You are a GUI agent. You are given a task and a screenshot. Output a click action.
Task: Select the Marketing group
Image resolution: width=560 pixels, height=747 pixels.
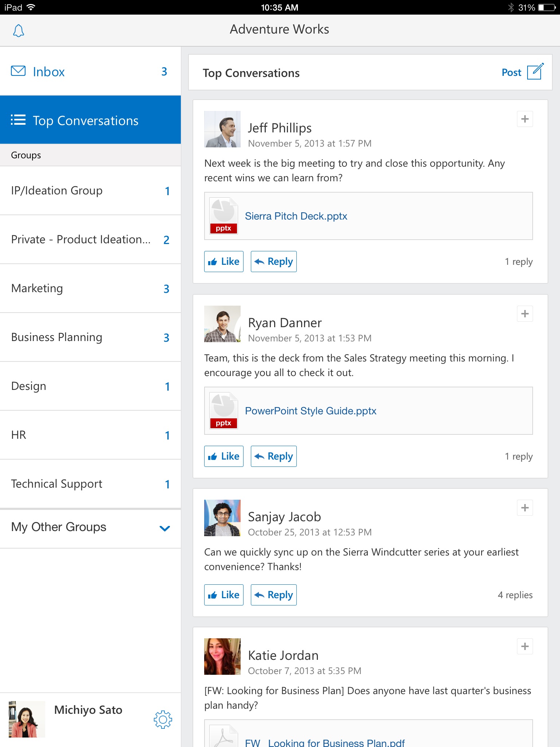coord(37,289)
